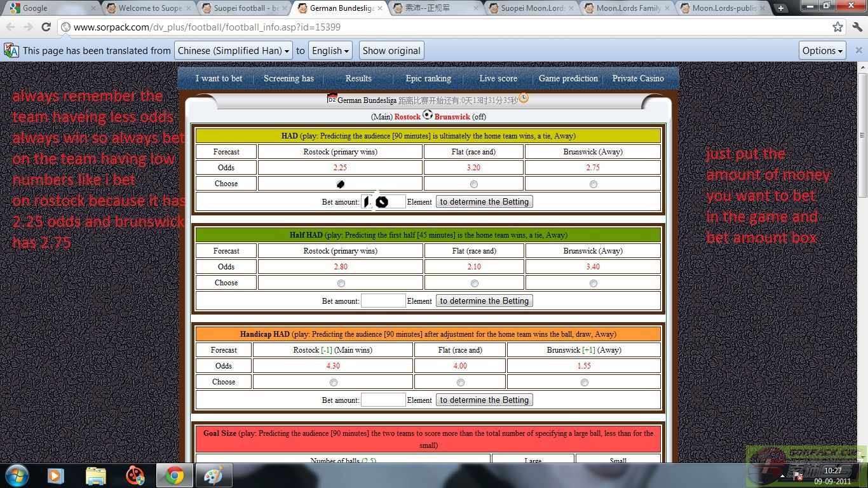This screenshot has width=868, height=488.
Task: Switch to the Welcome to Suope tab
Action: tap(149, 8)
